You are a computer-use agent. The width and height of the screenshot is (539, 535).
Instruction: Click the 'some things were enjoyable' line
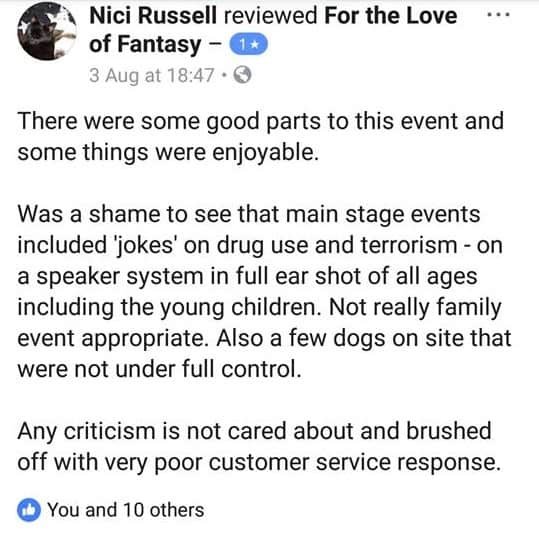168,153
